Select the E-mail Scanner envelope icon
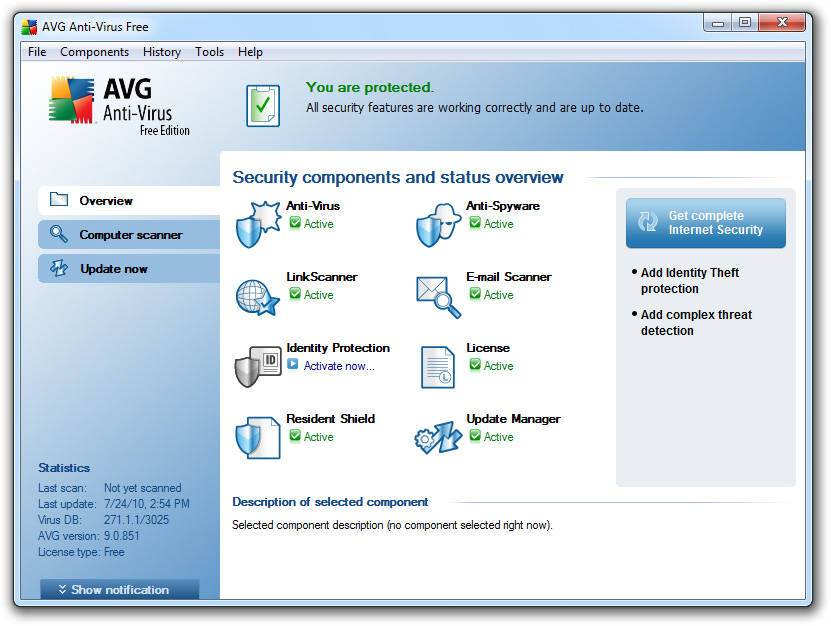 [438, 297]
